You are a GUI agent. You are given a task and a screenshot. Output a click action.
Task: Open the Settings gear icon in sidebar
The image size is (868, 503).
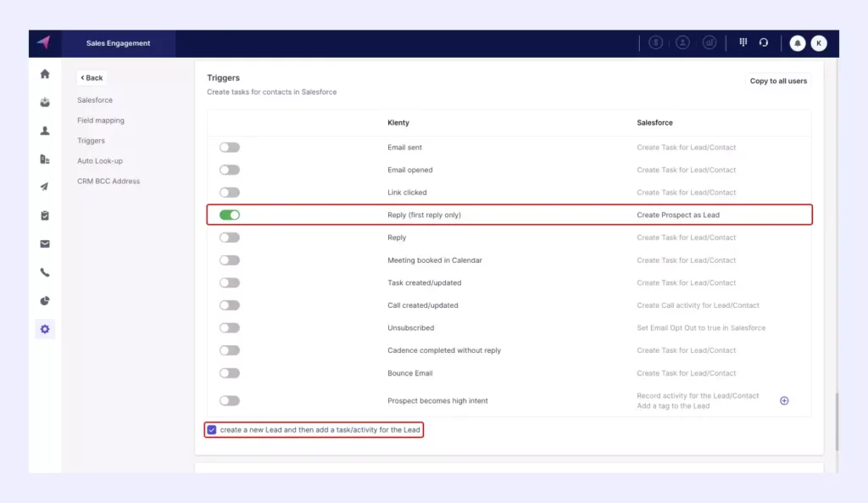[x=45, y=329]
